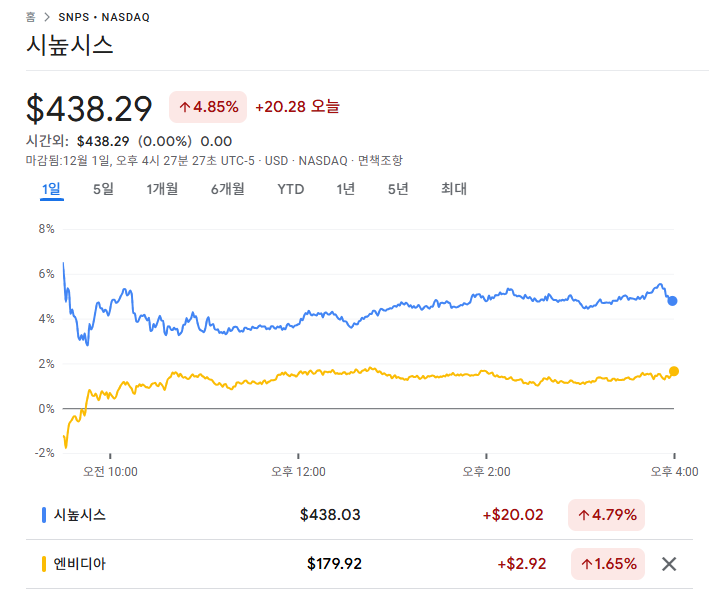Select the YTD range tab
The width and height of the screenshot is (709, 598).
tap(291, 189)
